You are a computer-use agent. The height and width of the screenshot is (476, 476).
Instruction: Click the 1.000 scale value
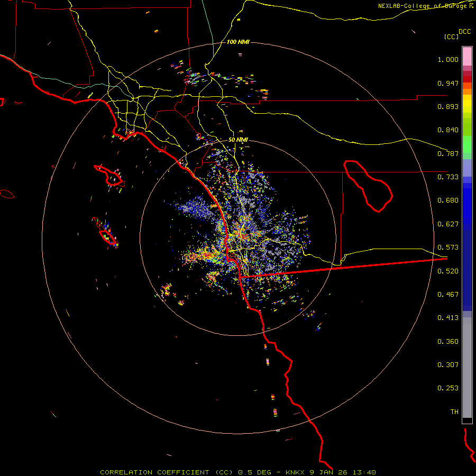click(448, 59)
